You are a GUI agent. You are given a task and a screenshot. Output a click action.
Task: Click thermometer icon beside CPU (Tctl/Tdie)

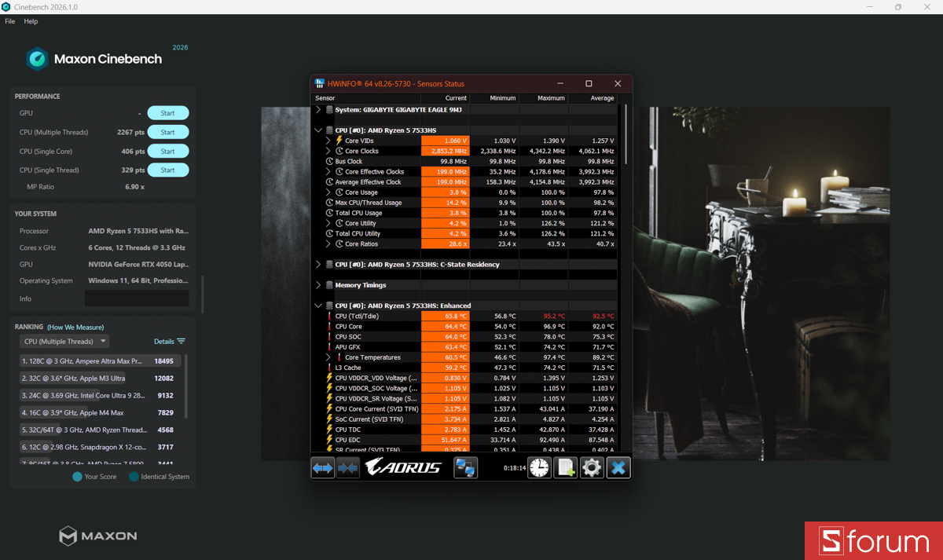[x=330, y=317]
